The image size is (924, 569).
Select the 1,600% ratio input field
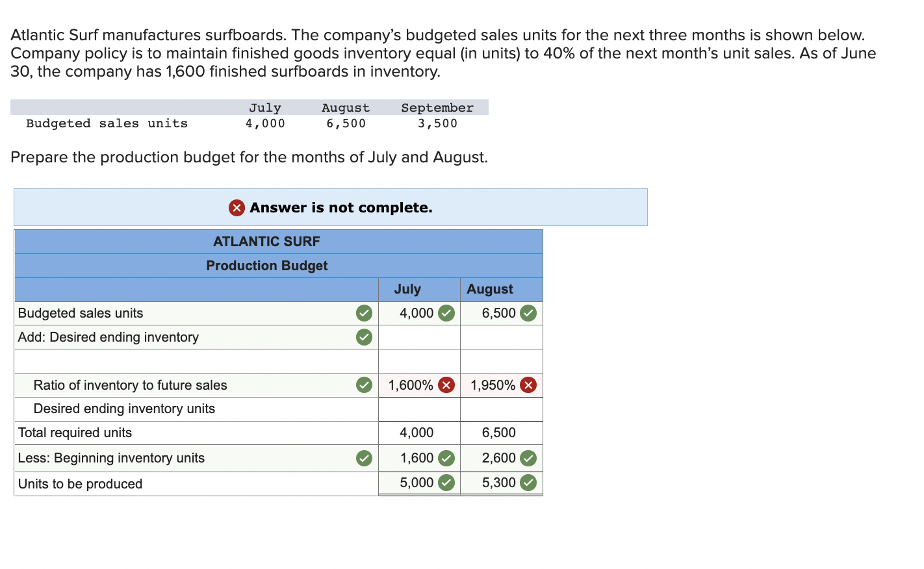(x=409, y=385)
